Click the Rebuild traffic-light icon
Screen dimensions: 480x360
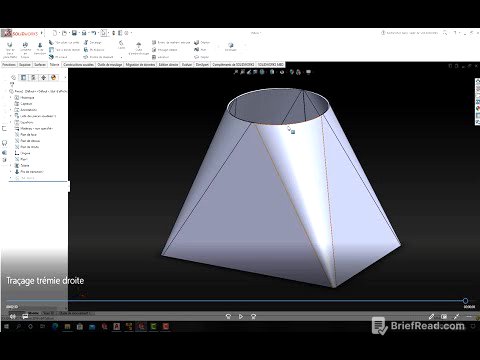[114, 33]
